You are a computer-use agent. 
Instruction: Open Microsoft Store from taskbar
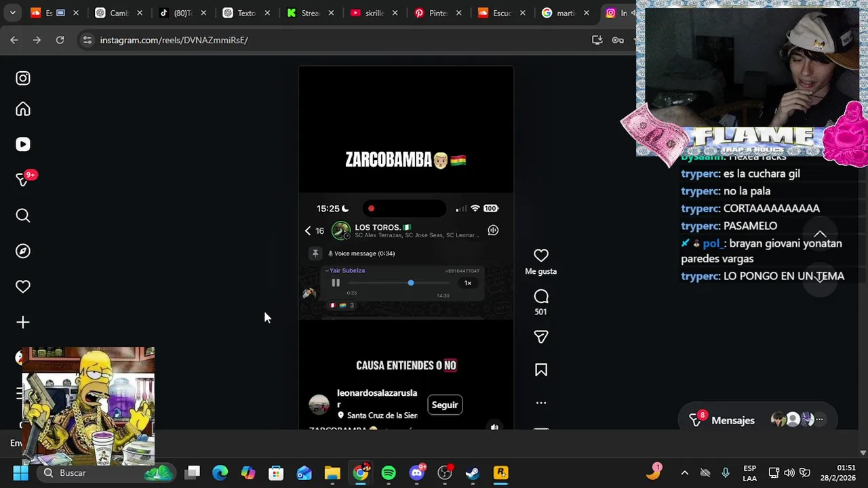click(276, 472)
